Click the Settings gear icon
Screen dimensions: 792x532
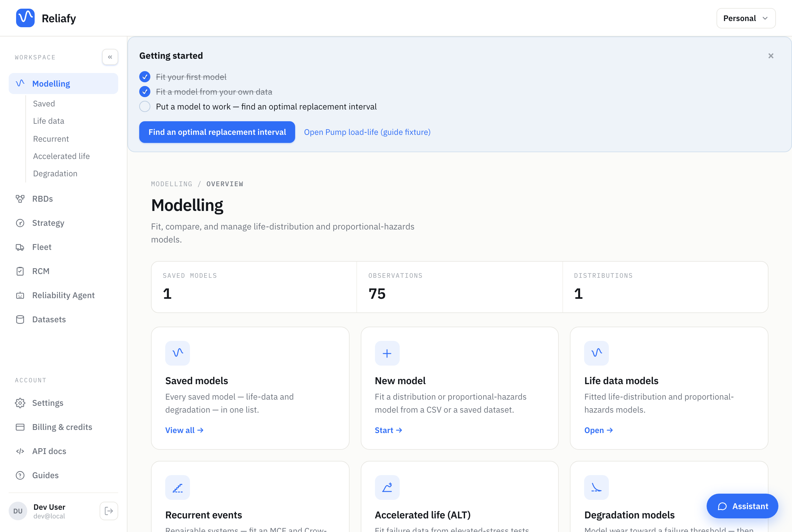tap(20, 403)
